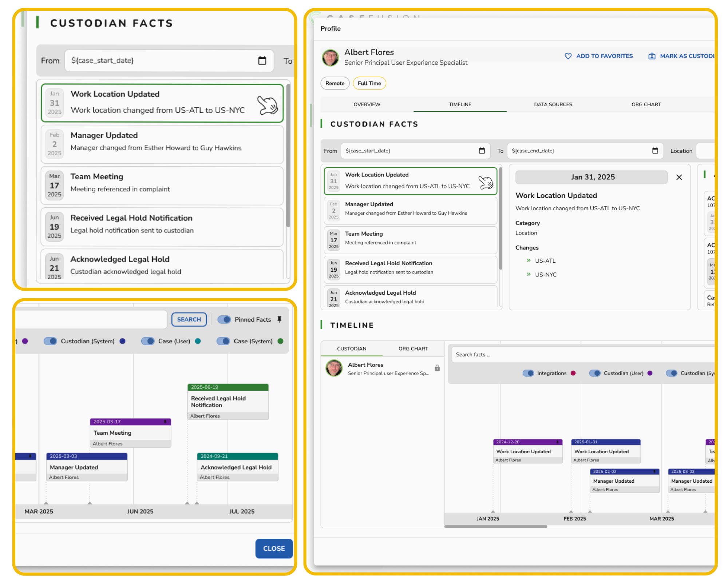Screen dimensions: 728x582
Task: Switch to the Overview tab
Action: pyautogui.click(x=367, y=104)
